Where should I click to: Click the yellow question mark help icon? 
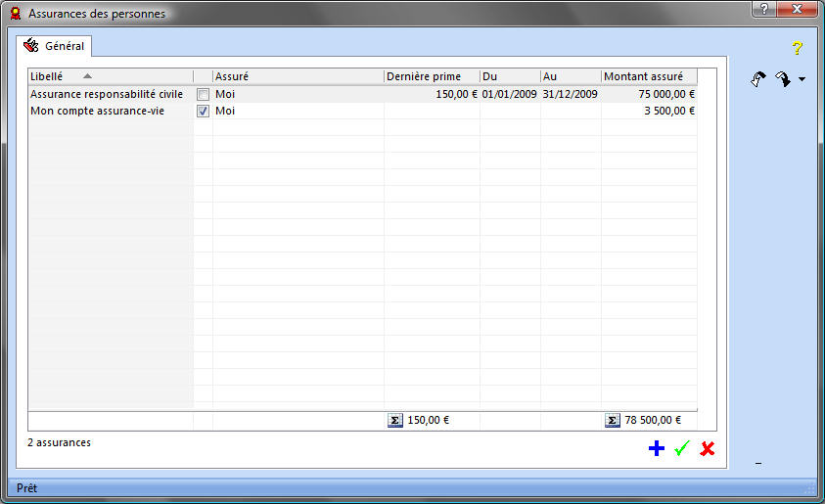[797, 47]
